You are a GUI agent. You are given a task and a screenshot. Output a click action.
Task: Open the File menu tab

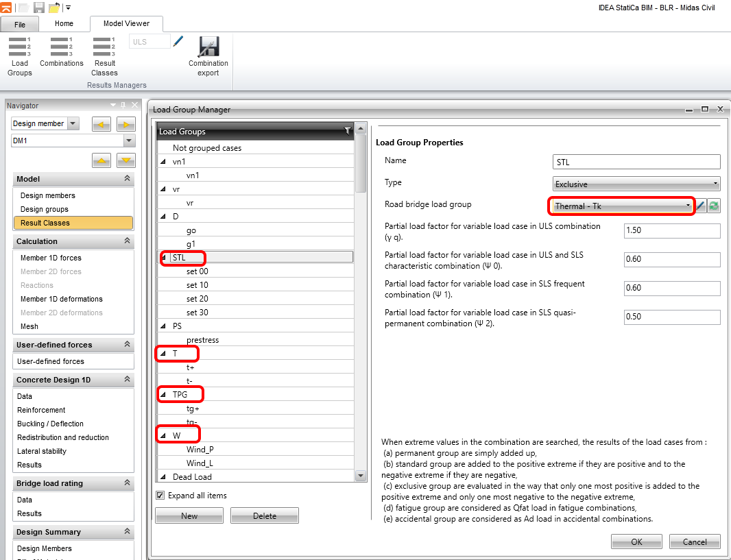point(19,25)
